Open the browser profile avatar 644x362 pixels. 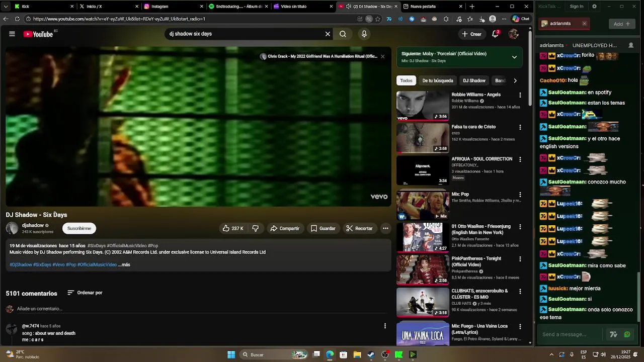pyautogui.click(x=493, y=19)
